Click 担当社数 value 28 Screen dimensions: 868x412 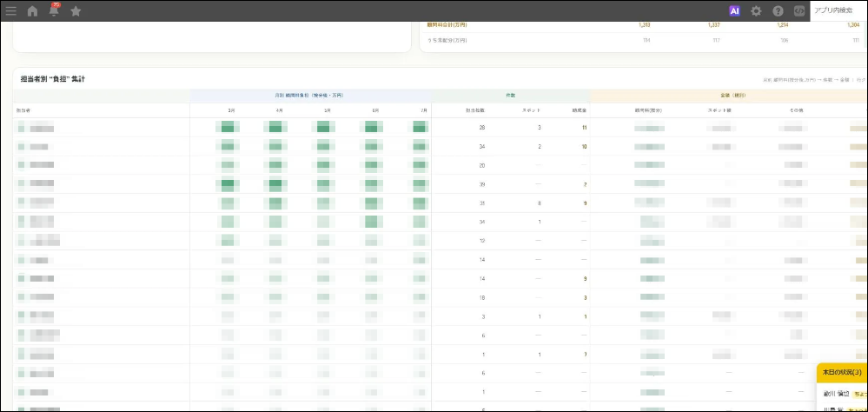pos(482,128)
